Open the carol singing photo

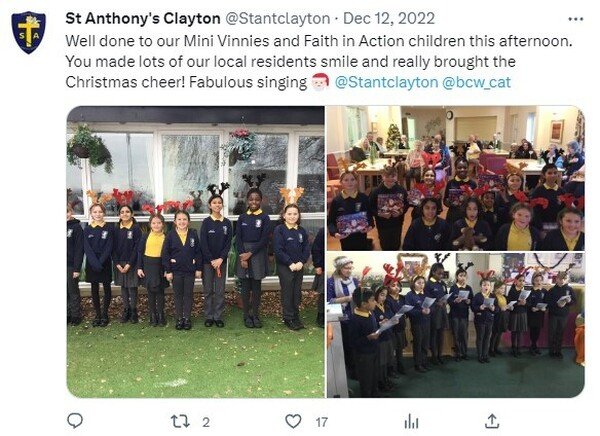click(455, 325)
